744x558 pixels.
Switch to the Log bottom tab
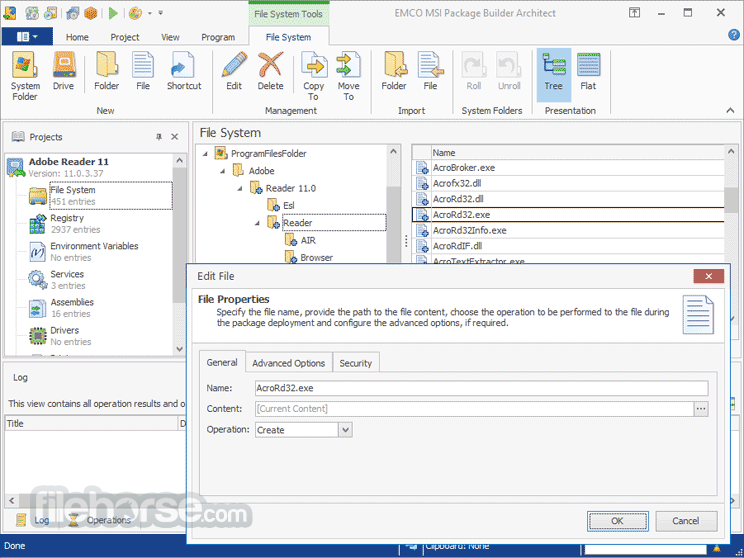33,520
